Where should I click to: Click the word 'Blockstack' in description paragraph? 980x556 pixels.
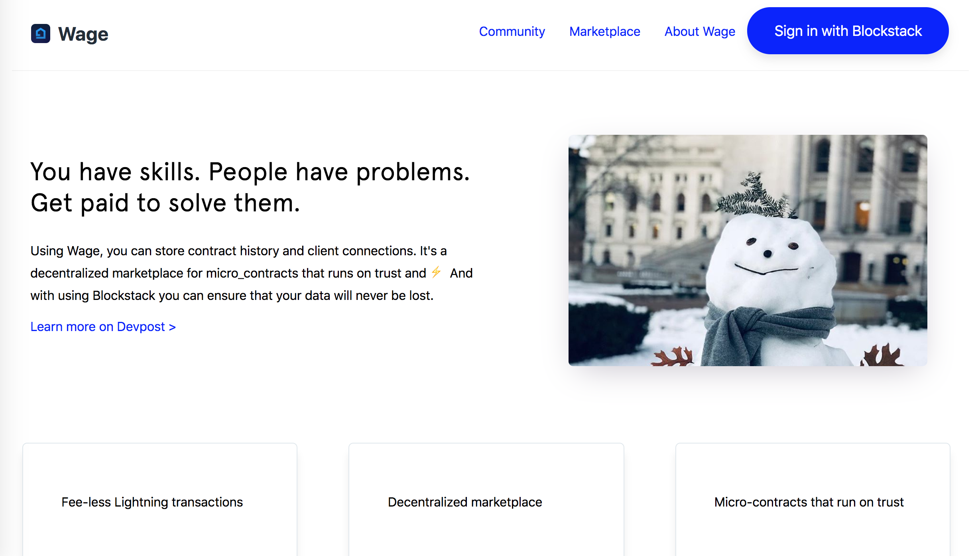124,296
